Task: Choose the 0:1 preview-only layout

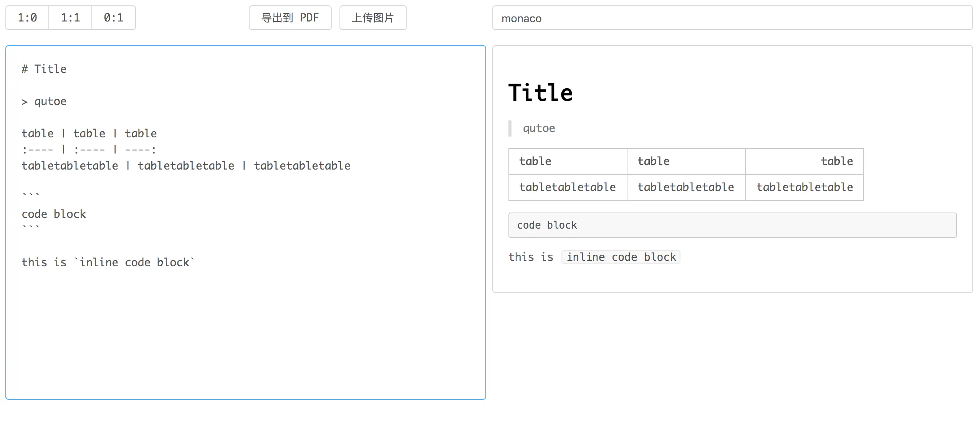Action: [113, 18]
